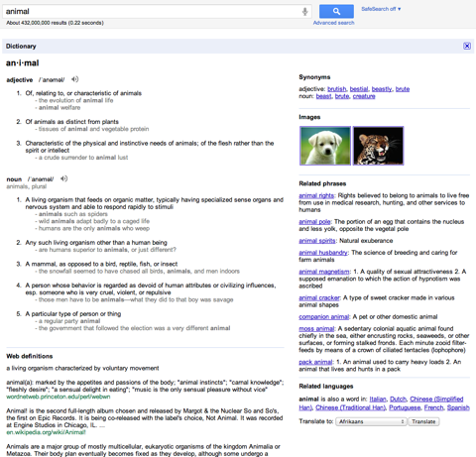Select the French related language link
476x457 pixels.
(433, 407)
